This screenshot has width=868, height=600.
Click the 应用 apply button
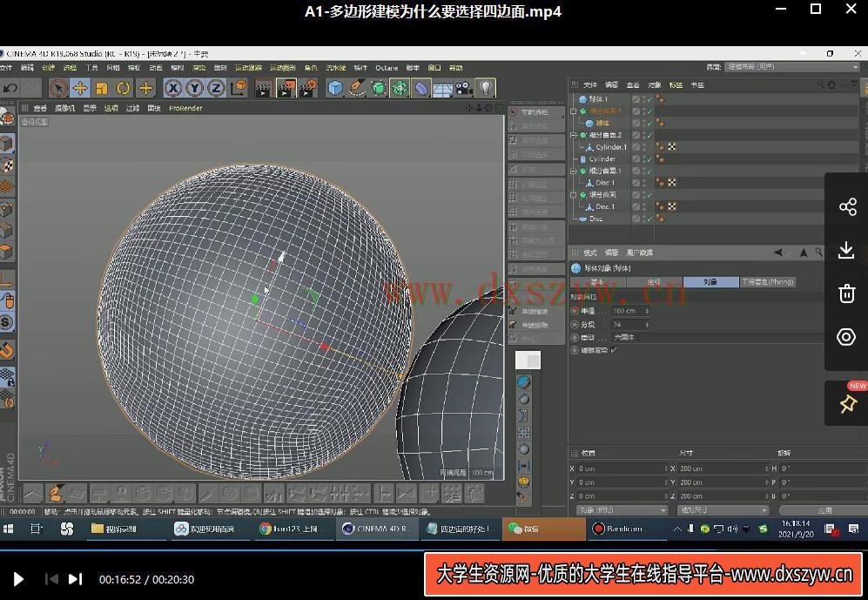tap(824, 510)
